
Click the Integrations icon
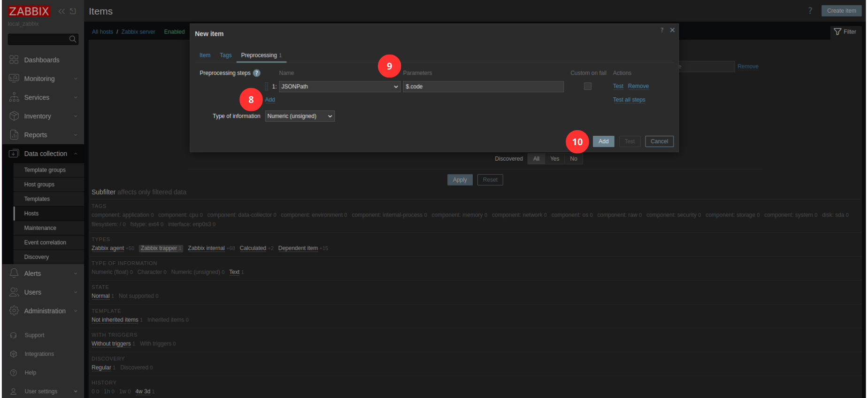tap(14, 354)
